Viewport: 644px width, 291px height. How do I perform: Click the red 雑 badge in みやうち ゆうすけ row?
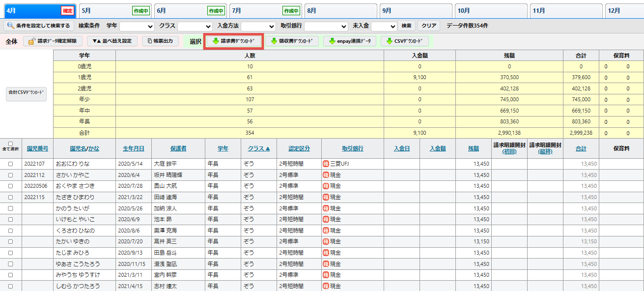pos(325,275)
